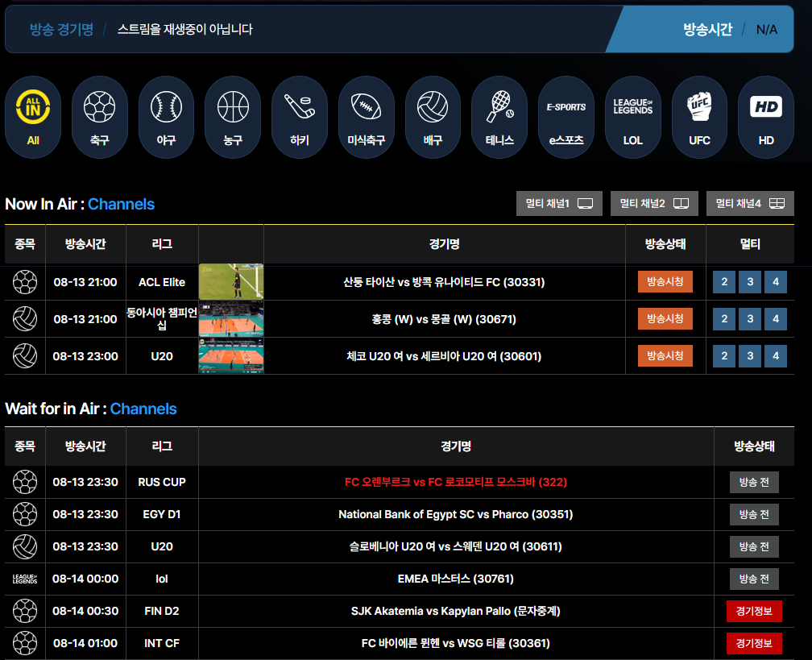The image size is (812, 660).
Task: Click 산둥 타이산 vs 방콕 유나이티드 FC title
Action: [445, 282]
